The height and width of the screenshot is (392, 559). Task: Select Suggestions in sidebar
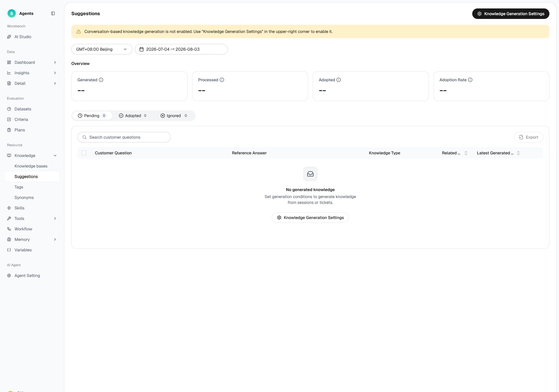pyautogui.click(x=32, y=176)
